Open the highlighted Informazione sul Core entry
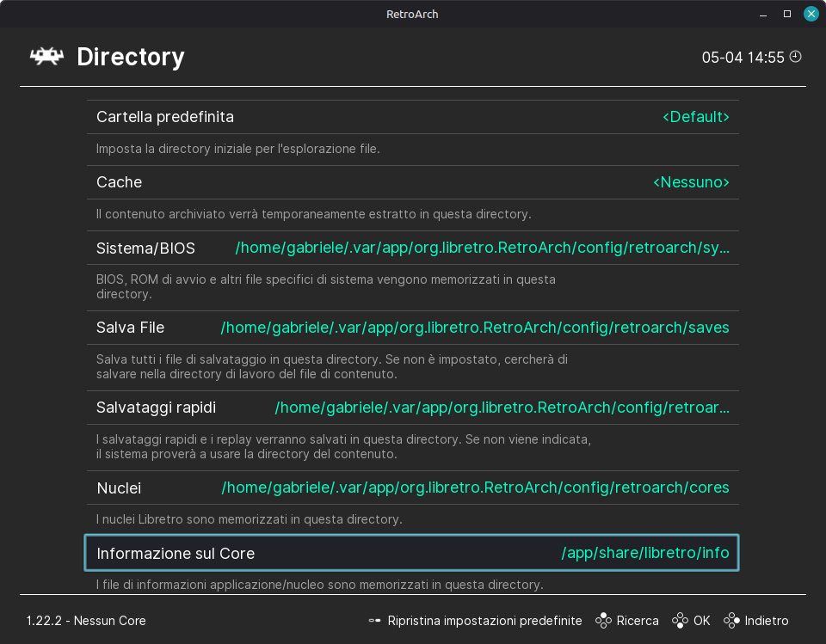 [411, 553]
